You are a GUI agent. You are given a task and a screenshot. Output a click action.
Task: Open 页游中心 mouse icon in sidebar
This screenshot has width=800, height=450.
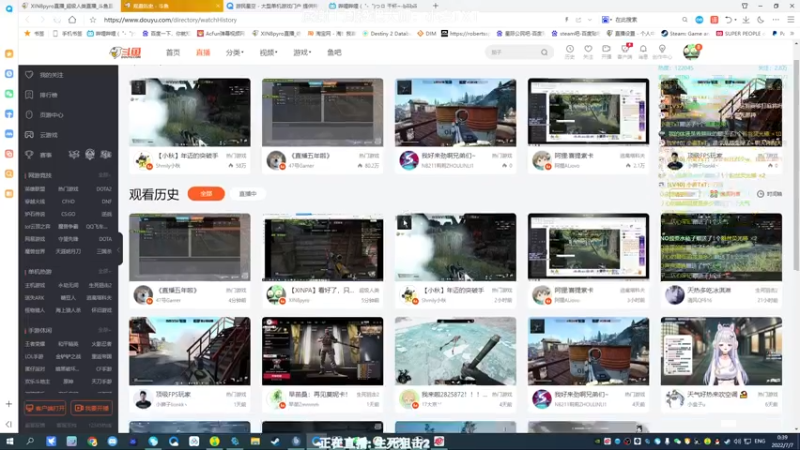29,115
